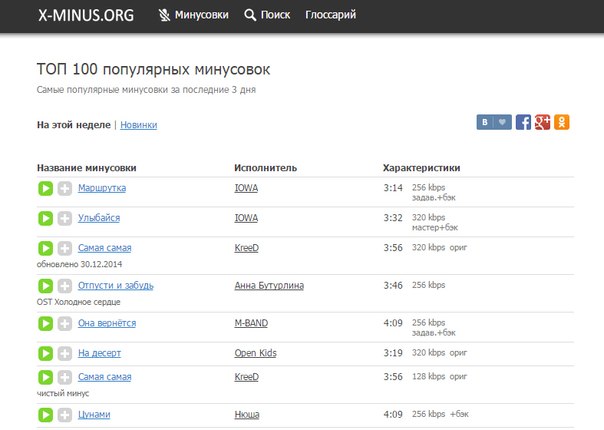
Task: Open the Отпусти и забудь link
Action: tap(116, 286)
